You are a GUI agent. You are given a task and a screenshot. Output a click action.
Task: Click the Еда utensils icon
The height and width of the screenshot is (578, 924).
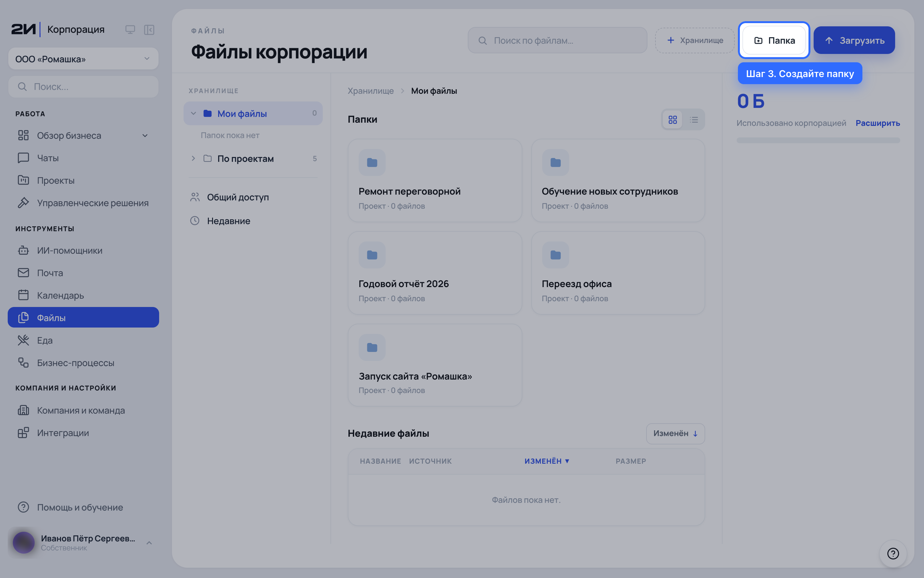[23, 340]
